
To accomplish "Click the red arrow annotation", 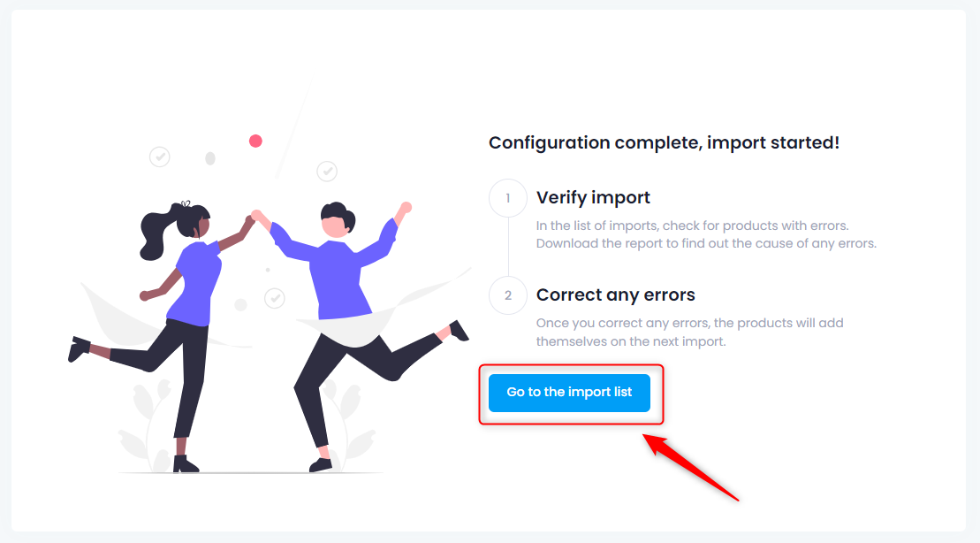I will pyautogui.click(x=690, y=467).
